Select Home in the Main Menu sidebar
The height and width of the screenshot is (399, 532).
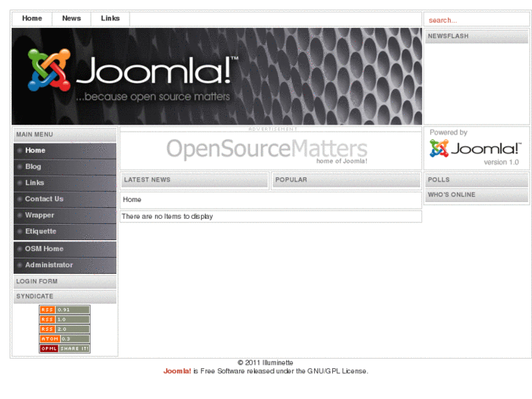[x=65, y=150]
